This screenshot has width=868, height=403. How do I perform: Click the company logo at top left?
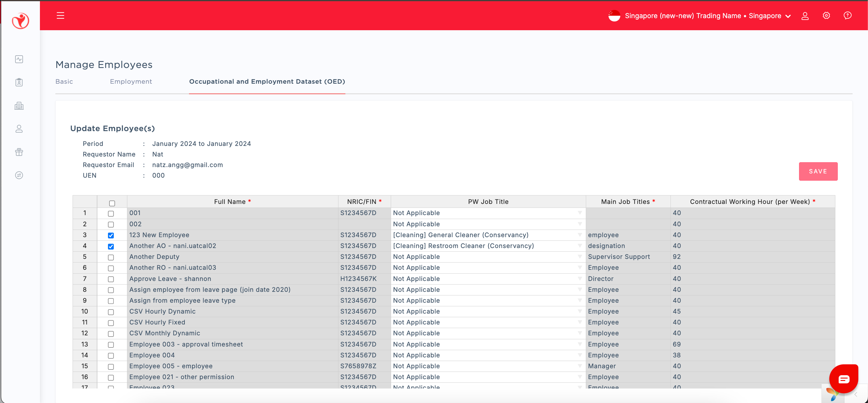point(20,21)
